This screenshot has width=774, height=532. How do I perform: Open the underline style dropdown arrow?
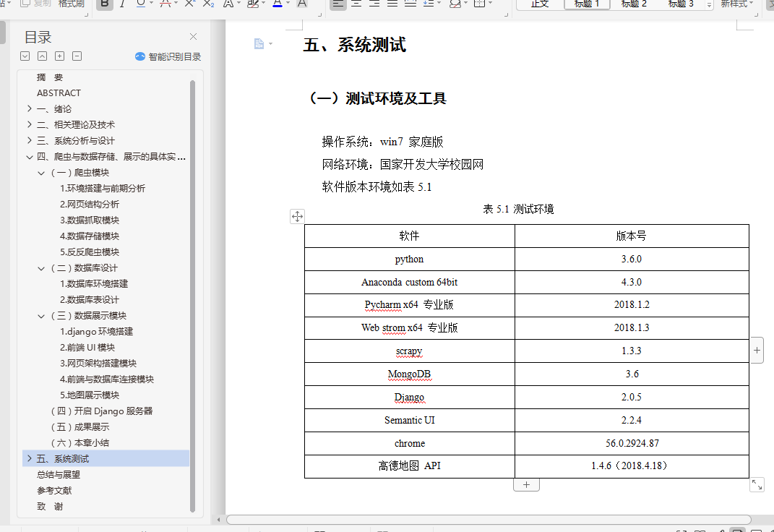point(151,4)
